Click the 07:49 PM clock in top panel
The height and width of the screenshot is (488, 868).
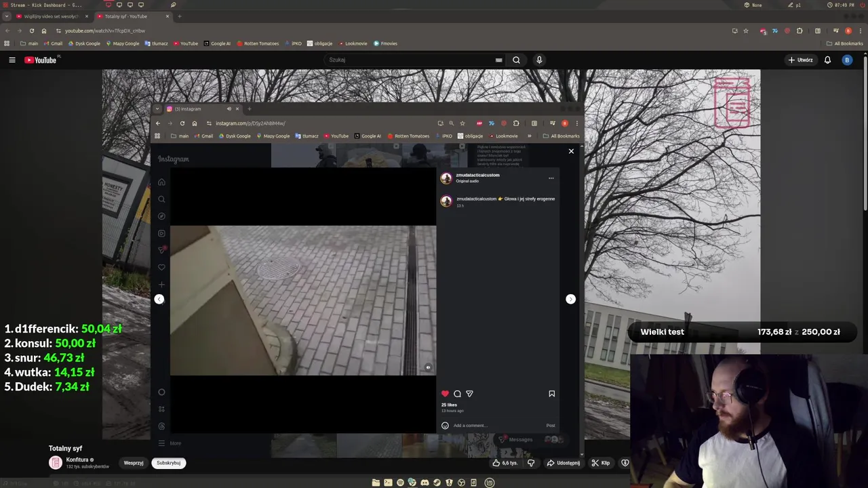point(841,5)
